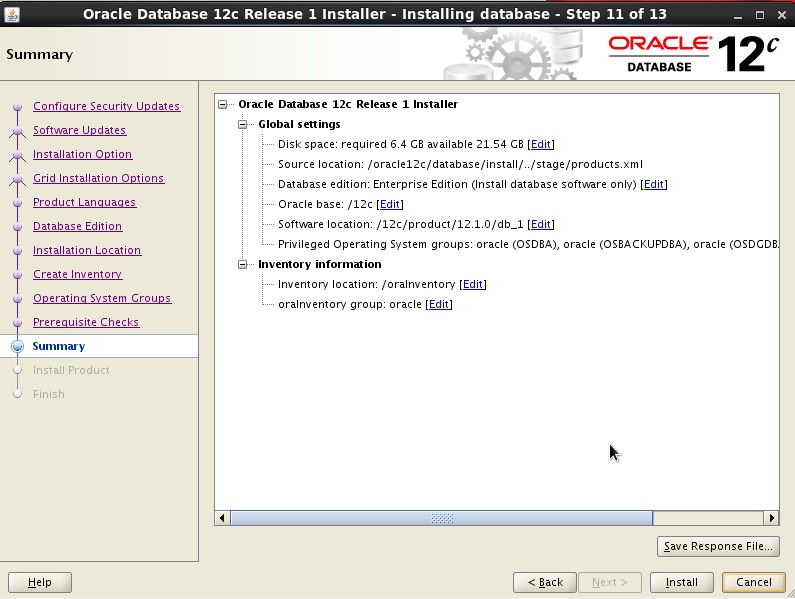795x599 pixels.
Task: Select the Privileged Operating System groups row
Action: 528,244
